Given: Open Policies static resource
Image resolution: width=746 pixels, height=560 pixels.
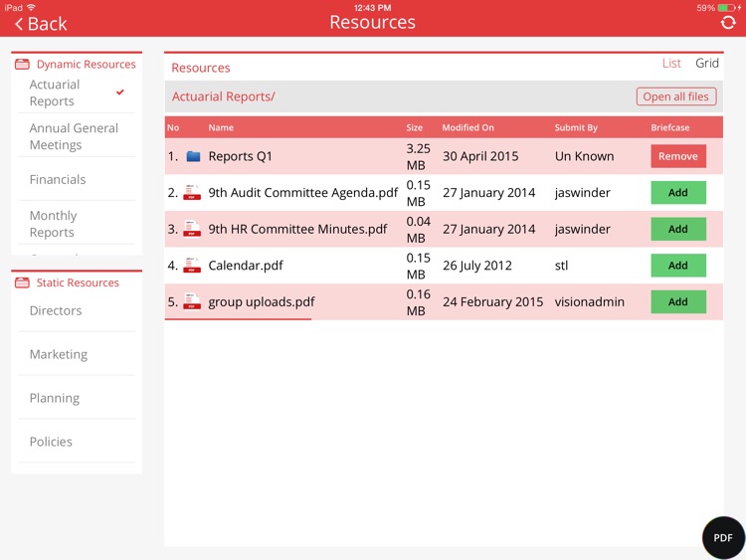Looking at the screenshot, I should tap(77, 442).
